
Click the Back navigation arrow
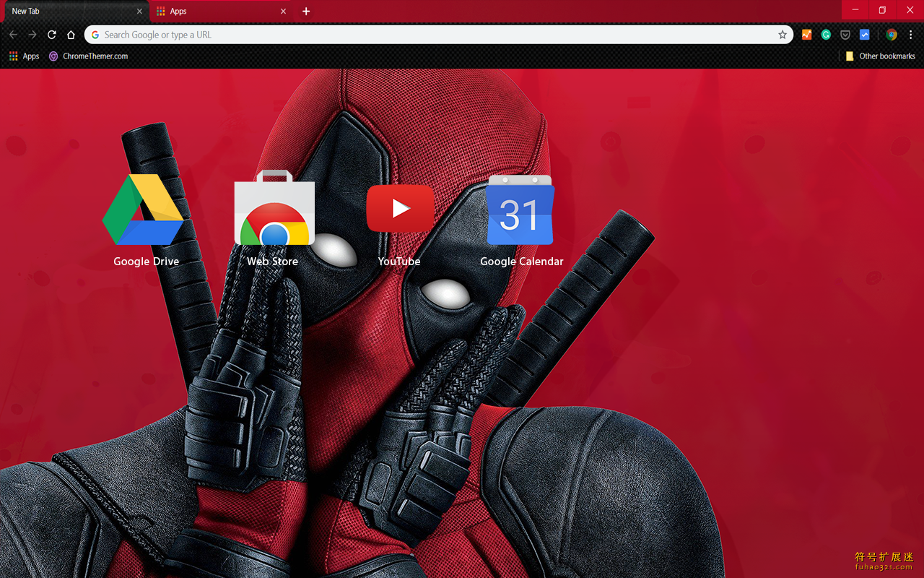pos(13,35)
